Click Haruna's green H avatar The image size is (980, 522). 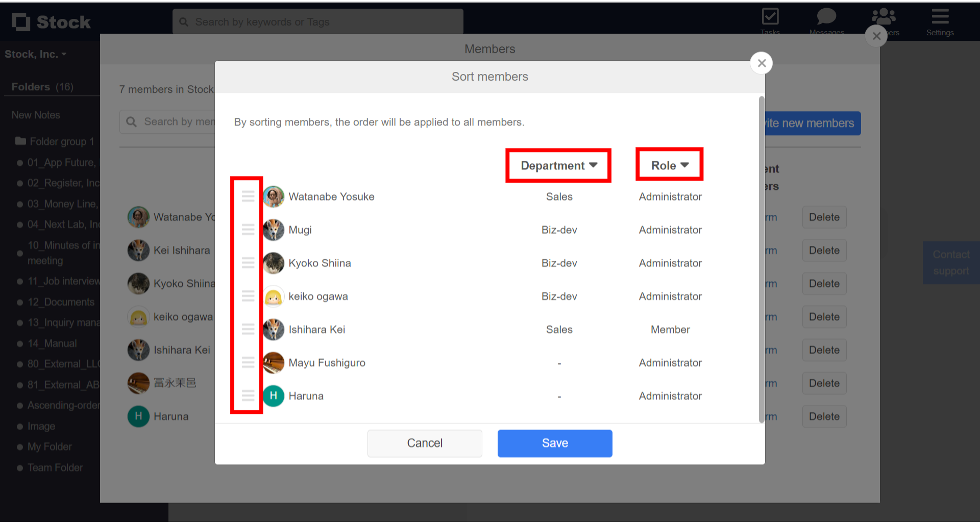274,396
